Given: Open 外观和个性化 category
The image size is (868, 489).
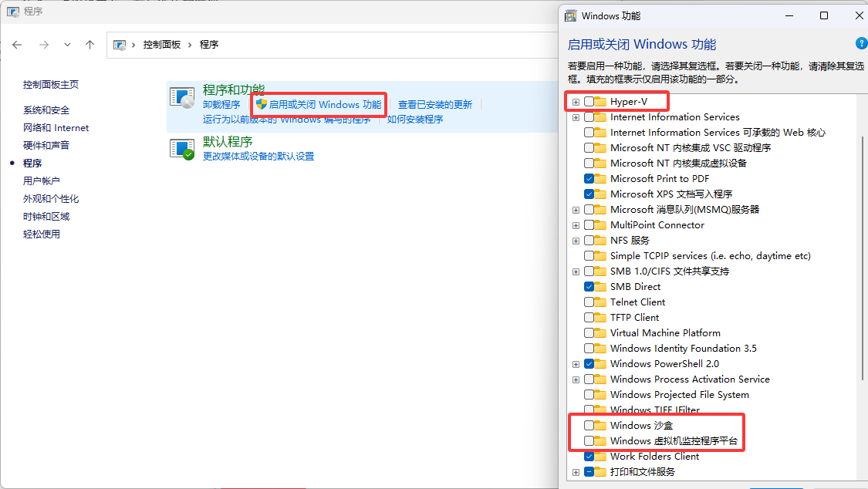Looking at the screenshot, I should click(51, 198).
